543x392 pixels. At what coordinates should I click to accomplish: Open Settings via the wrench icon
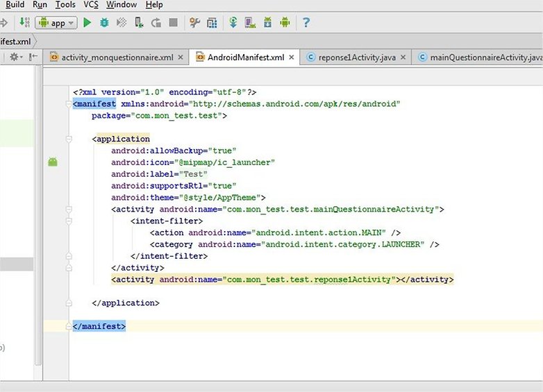[194, 23]
